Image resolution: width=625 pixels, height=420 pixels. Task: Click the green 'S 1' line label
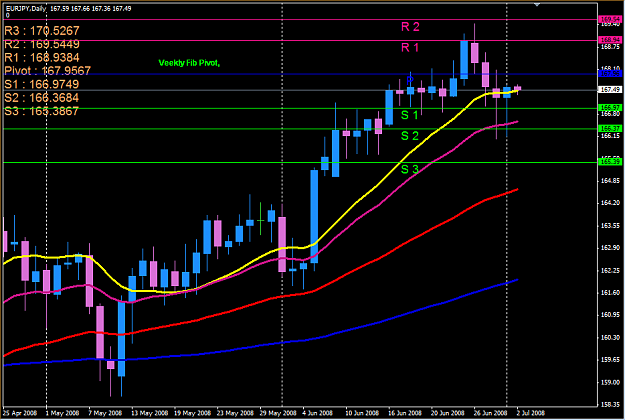410,115
